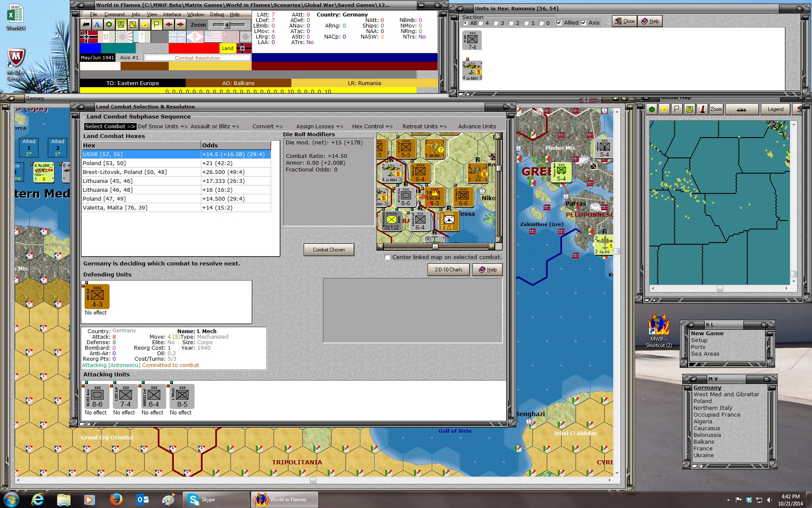Enable Center linked map on selected combat
Screen dimensions: 812x508
click(x=387, y=257)
